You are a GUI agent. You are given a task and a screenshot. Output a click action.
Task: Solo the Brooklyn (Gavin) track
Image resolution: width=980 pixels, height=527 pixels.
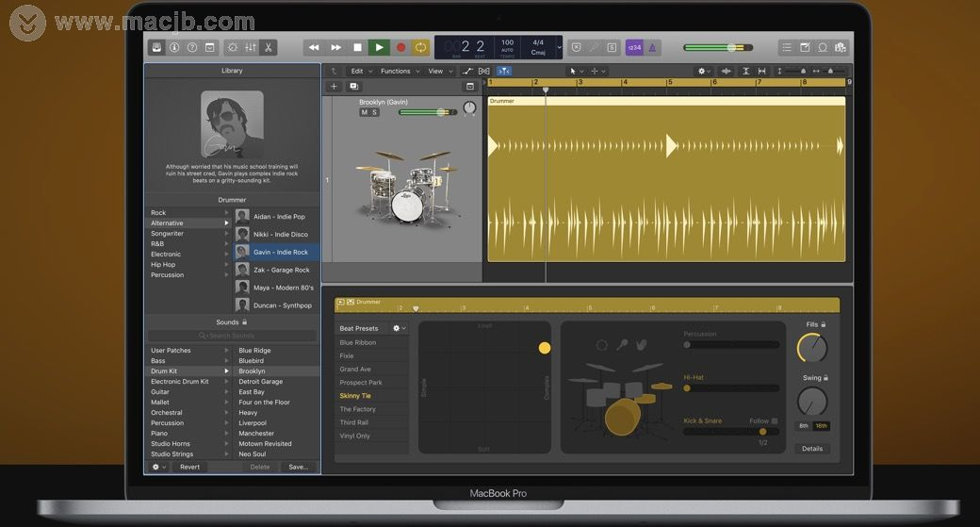[x=374, y=112]
